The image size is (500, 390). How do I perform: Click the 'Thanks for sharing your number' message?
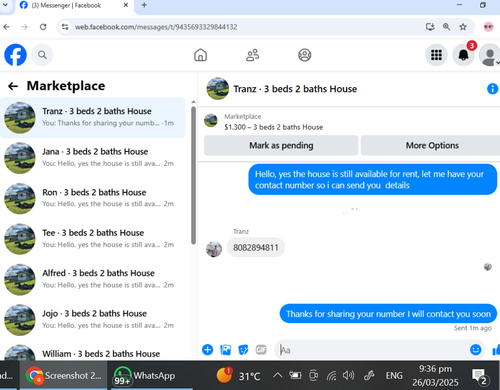tap(388, 314)
